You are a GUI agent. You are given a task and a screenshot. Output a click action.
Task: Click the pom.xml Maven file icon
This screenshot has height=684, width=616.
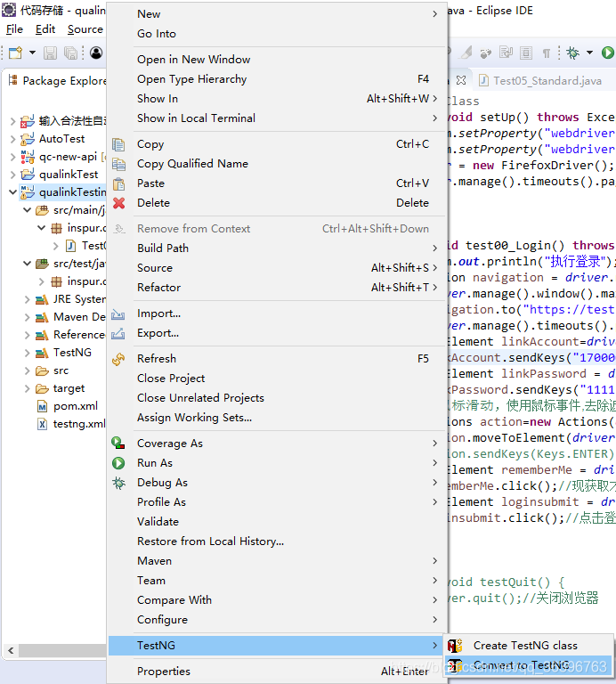point(42,406)
